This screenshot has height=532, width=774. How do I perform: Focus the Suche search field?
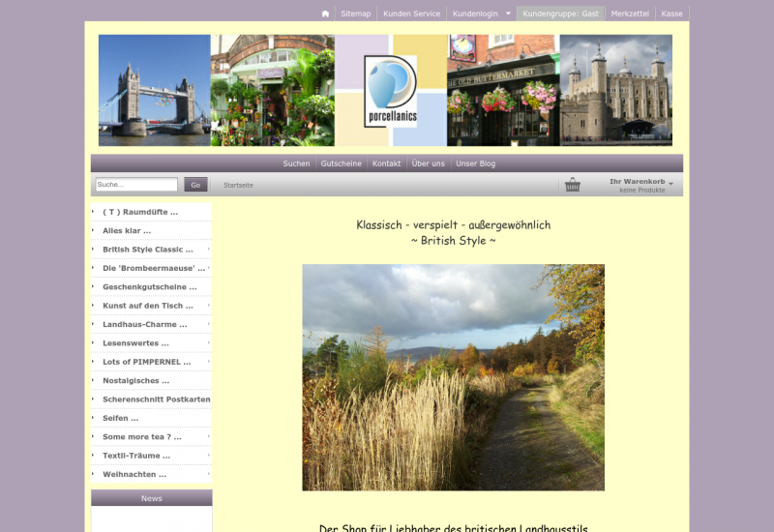pos(136,185)
